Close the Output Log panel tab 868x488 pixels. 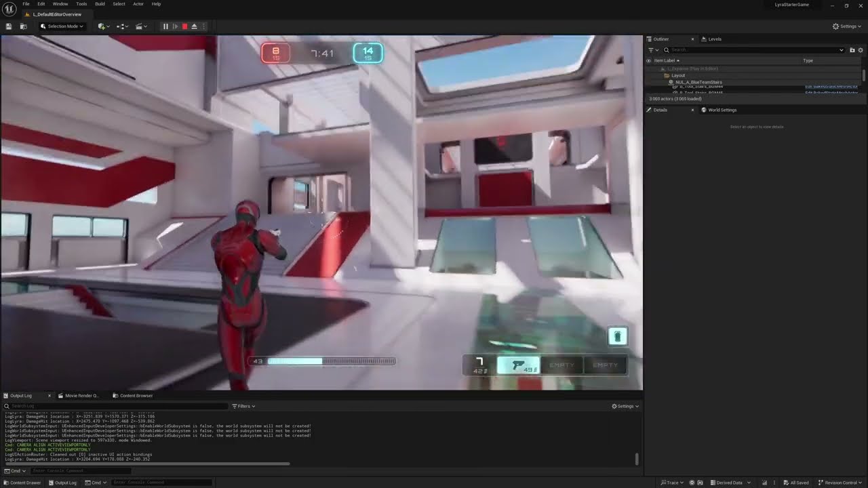point(49,396)
